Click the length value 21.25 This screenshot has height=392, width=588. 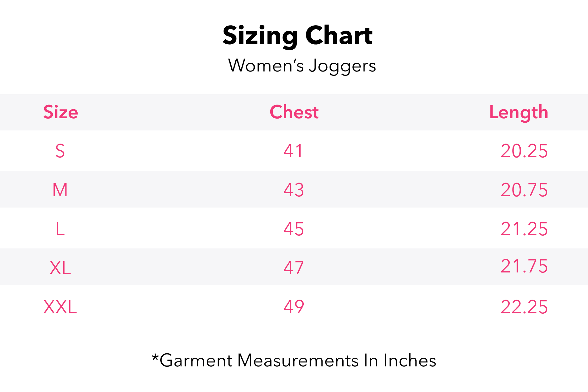[524, 229]
